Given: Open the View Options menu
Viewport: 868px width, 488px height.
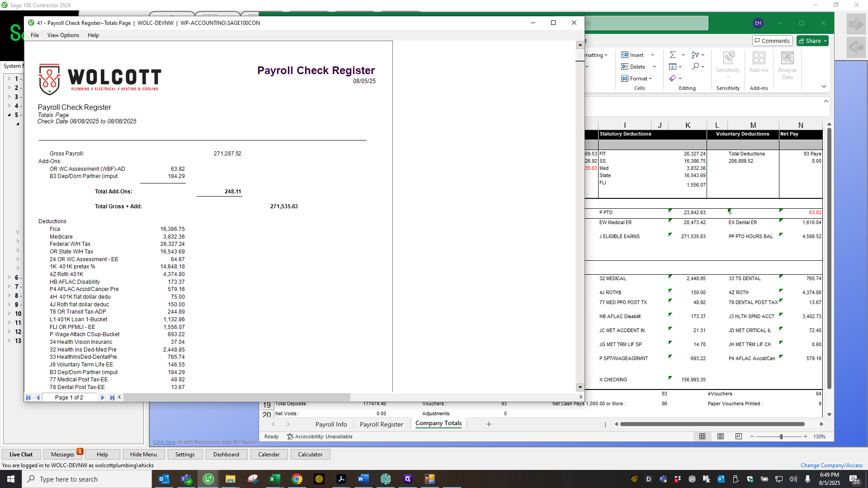Looking at the screenshot, I should tap(63, 35).
